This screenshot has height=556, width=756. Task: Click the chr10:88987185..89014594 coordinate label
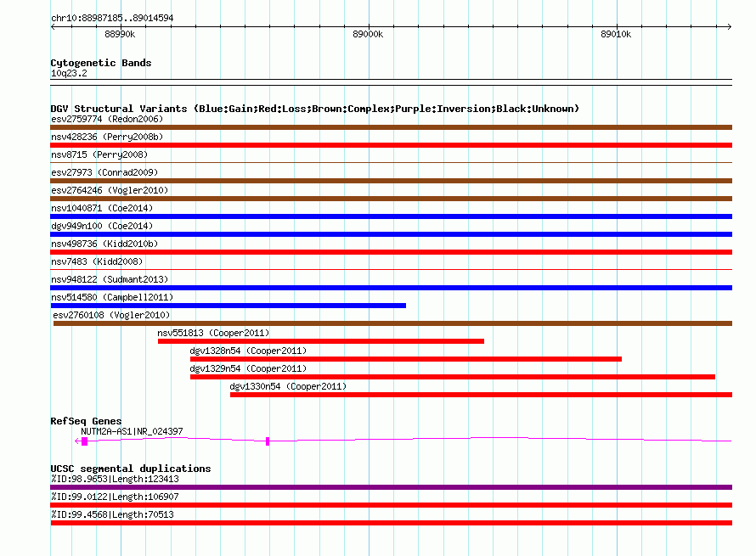pyautogui.click(x=112, y=18)
